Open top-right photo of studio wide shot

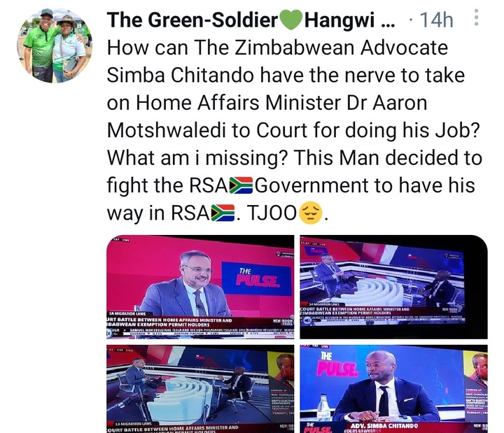coord(393,287)
